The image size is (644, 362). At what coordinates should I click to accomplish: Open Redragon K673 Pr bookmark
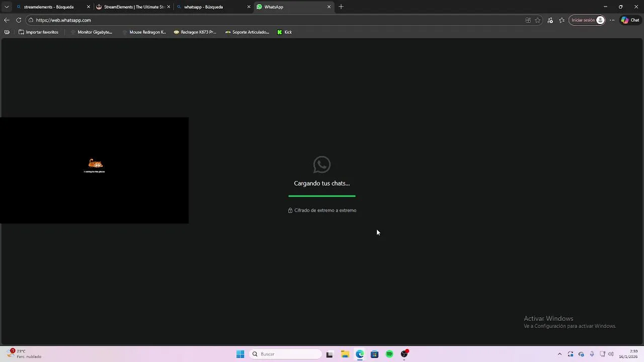(x=195, y=32)
